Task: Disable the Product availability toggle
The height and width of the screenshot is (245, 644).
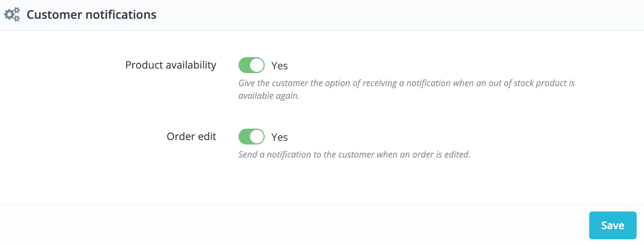Action: click(251, 65)
